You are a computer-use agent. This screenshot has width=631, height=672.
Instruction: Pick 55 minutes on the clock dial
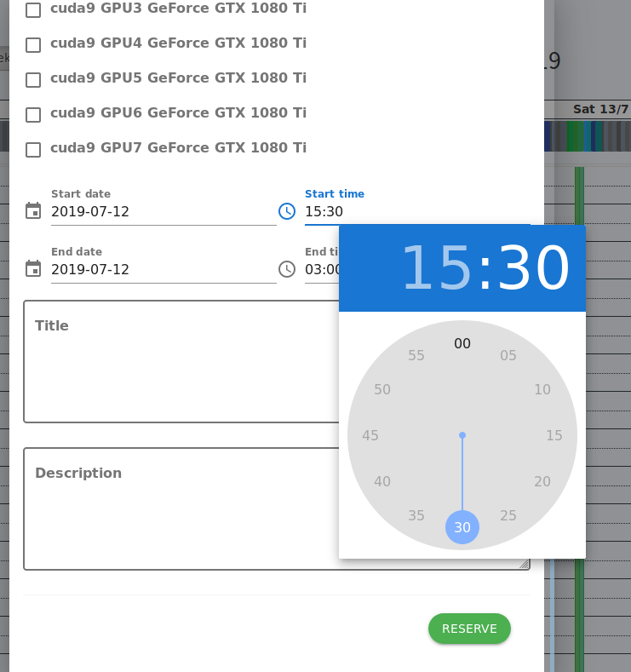(416, 355)
